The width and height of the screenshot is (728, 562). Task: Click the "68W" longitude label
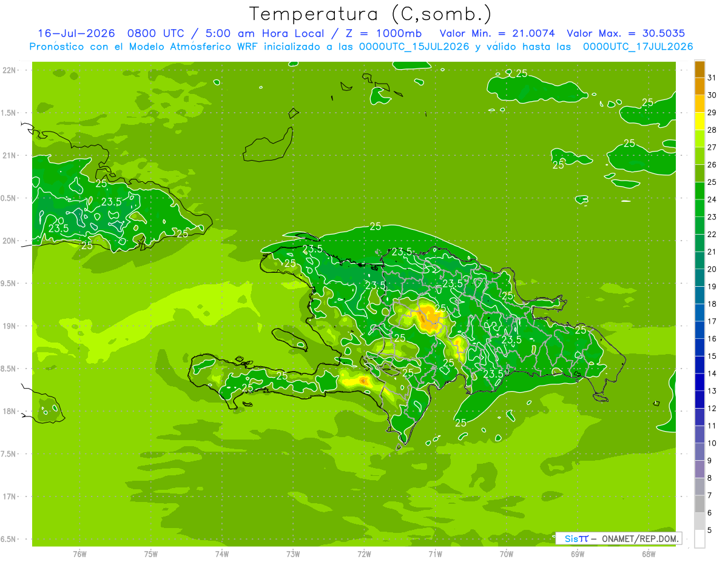tap(649, 554)
